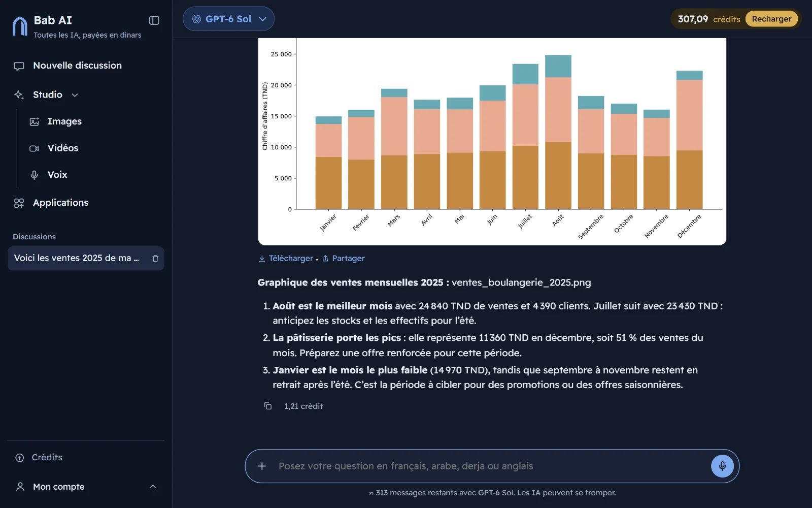Activate the microphone voice input button
This screenshot has width=812, height=508.
[722, 466]
